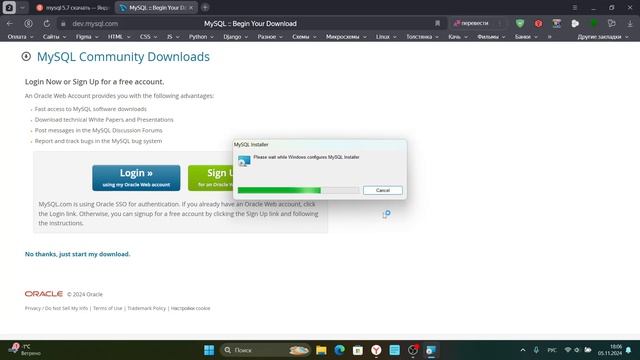Image resolution: width=640 pixels, height=360 pixels.
Task: Open File Explorer from the taskbar
Action: pyautogui.click(x=321, y=350)
